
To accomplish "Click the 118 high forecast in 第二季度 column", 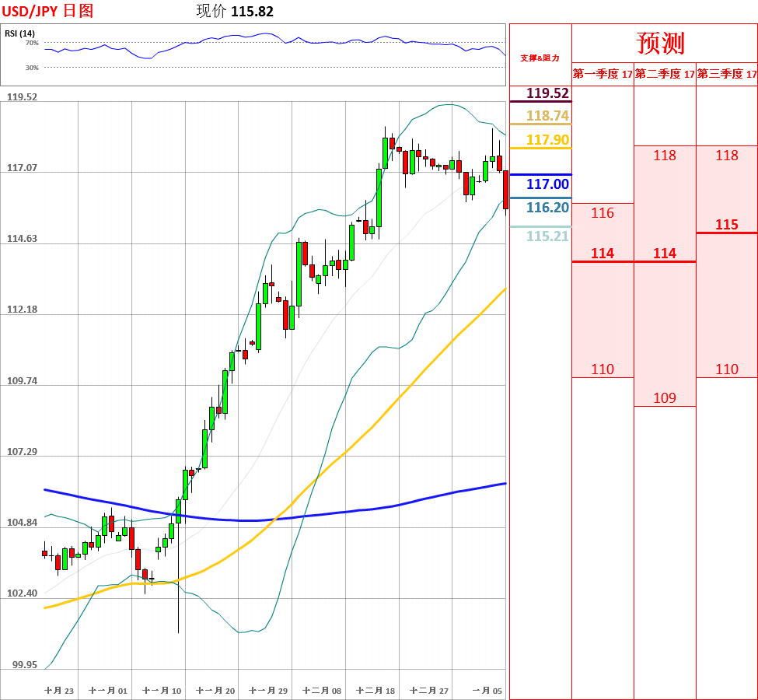I will coord(665,156).
